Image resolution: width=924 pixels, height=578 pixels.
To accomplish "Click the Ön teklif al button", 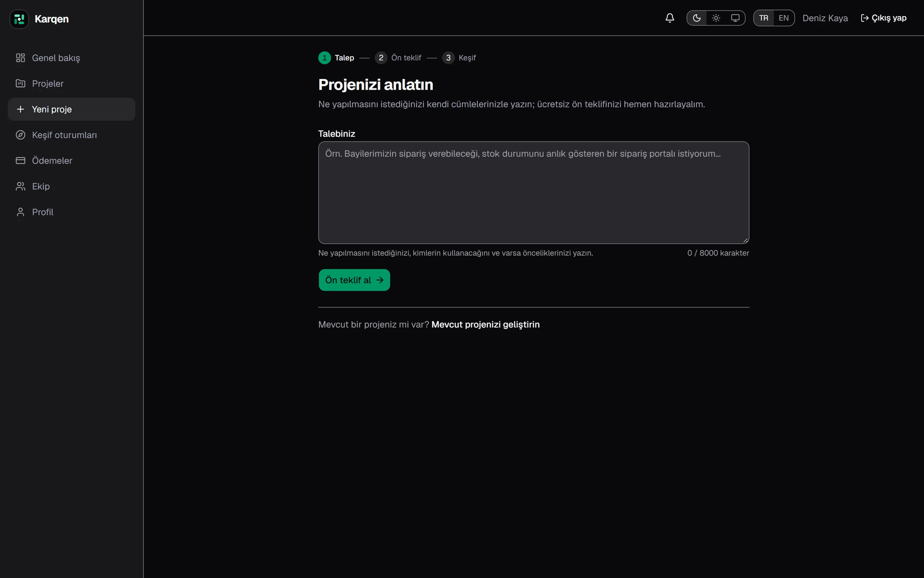I will point(354,280).
